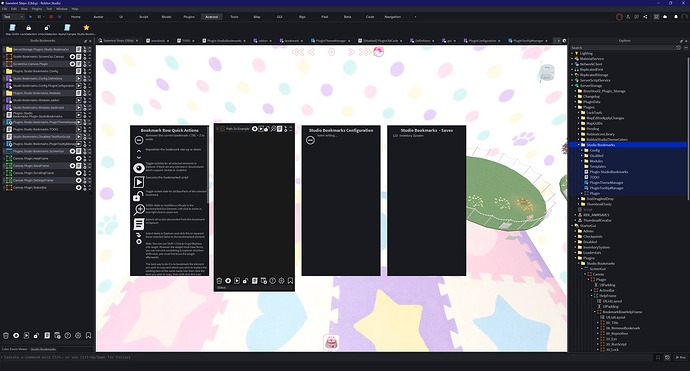Click the red stop button in toolbar
The image size is (690, 371).
tap(51, 17)
